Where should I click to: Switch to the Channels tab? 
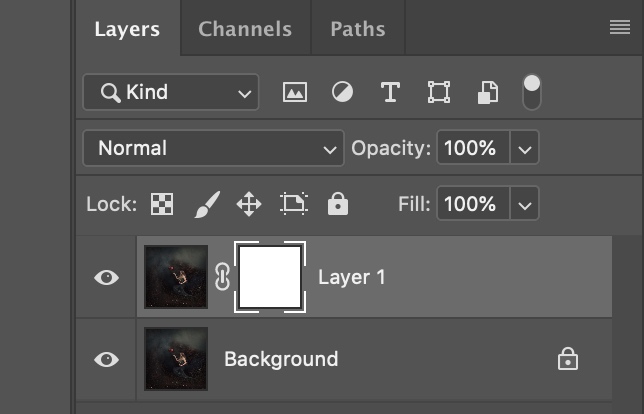point(245,29)
